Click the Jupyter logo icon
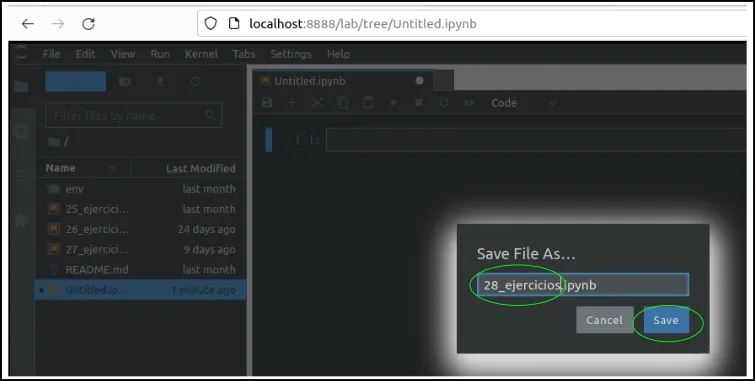The height and width of the screenshot is (381, 755). [21, 53]
